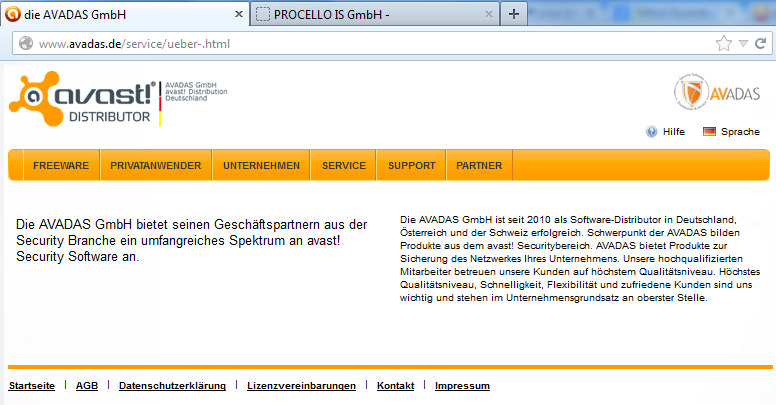Reload the page using the refresh icon
Screen dimensions: 776x405
point(761,44)
